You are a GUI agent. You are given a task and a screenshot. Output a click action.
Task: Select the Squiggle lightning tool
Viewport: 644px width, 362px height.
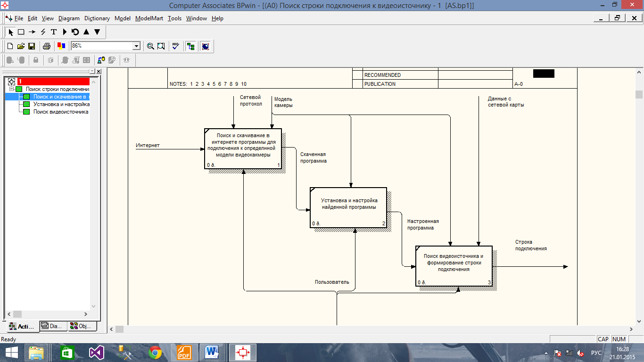point(43,32)
